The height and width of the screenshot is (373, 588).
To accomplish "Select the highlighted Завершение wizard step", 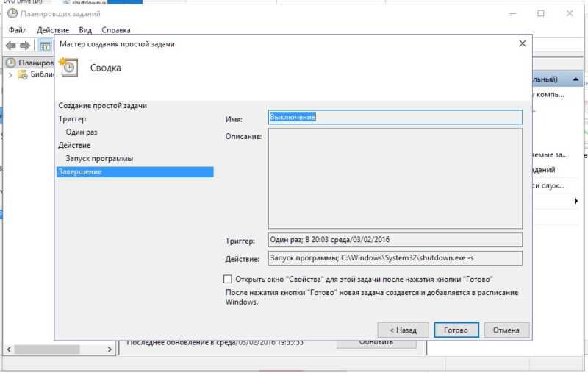I will click(x=135, y=172).
